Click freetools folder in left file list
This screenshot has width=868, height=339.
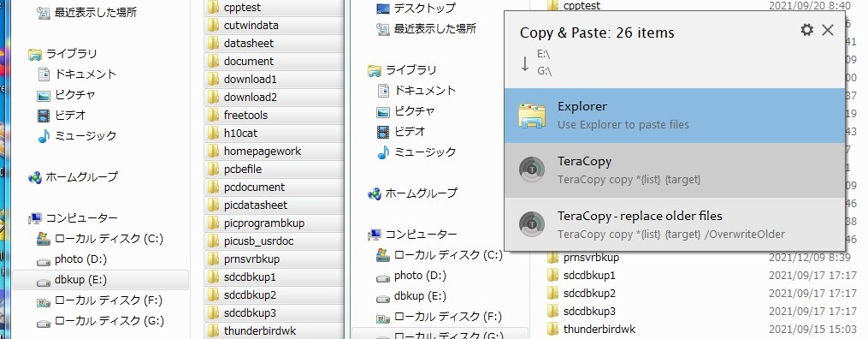(274, 116)
